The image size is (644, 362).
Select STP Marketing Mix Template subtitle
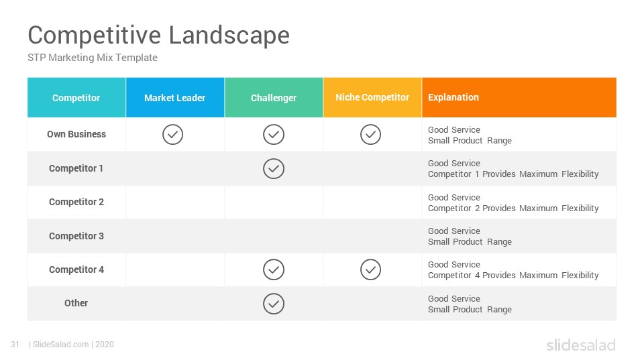pos(93,58)
